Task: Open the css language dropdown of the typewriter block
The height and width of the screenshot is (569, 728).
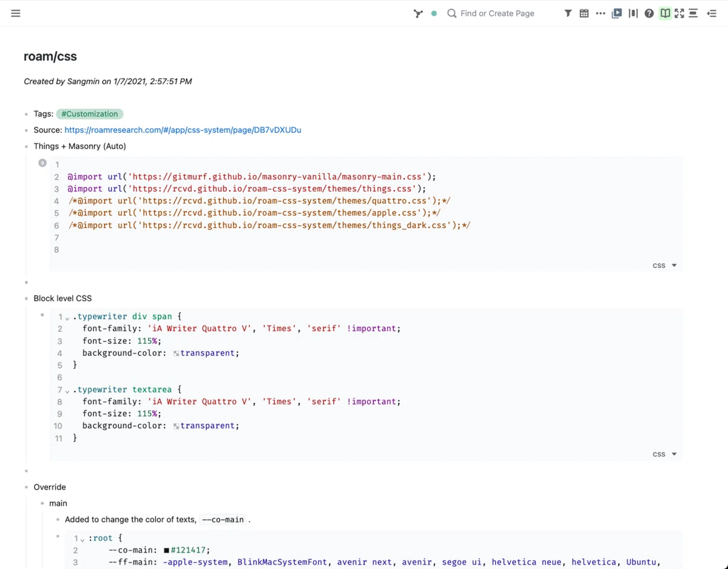Action: [x=665, y=454]
